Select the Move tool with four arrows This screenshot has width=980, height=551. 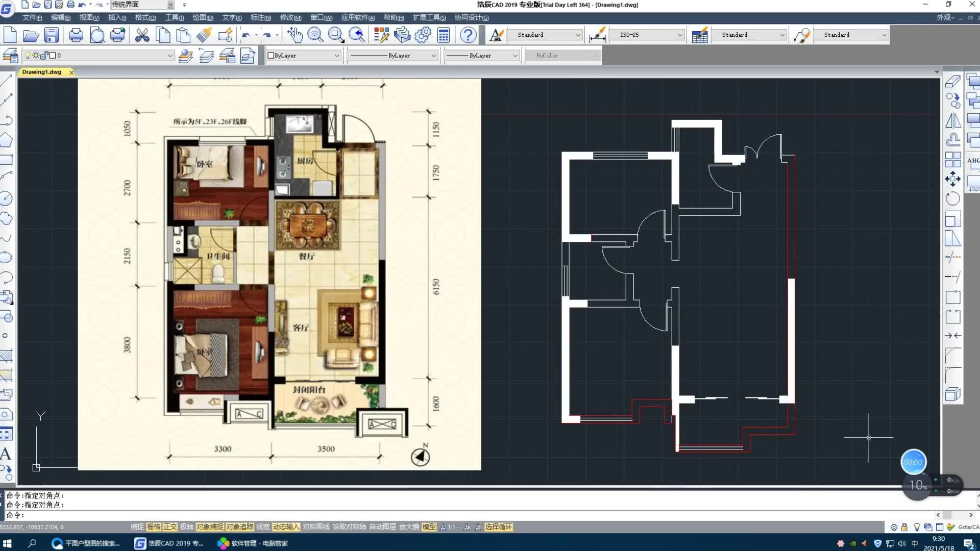952,179
